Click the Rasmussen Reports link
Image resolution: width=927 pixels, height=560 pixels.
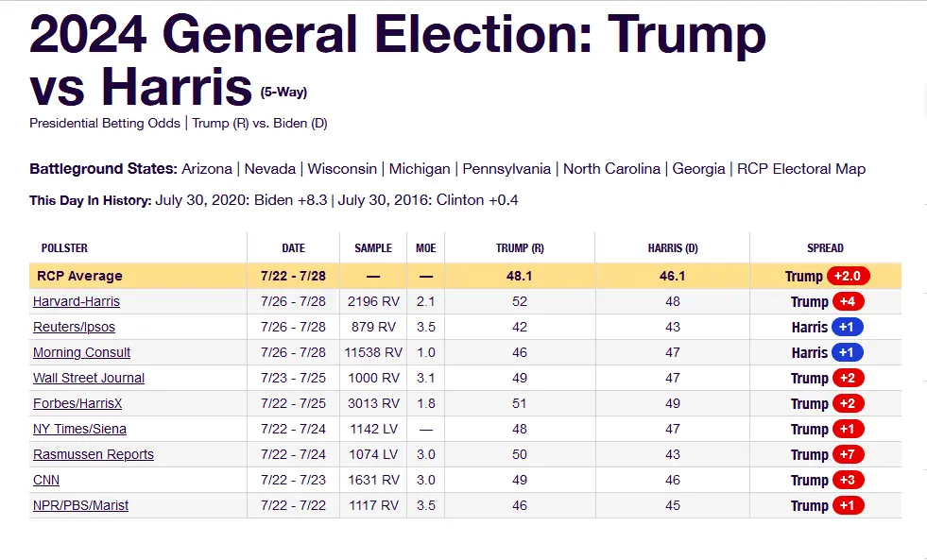pyautogui.click(x=93, y=455)
